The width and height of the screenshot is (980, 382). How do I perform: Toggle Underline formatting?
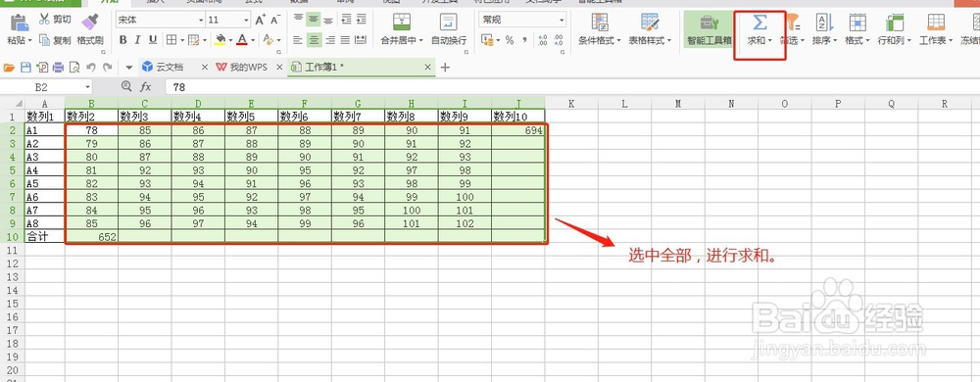pyautogui.click(x=152, y=40)
